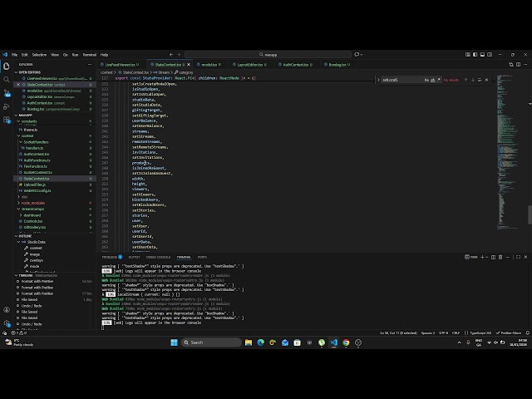The image size is (532, 399).
Task: Switch to the LiveFeedViewer.tsx editor tab
Action: tap(120, 65)
